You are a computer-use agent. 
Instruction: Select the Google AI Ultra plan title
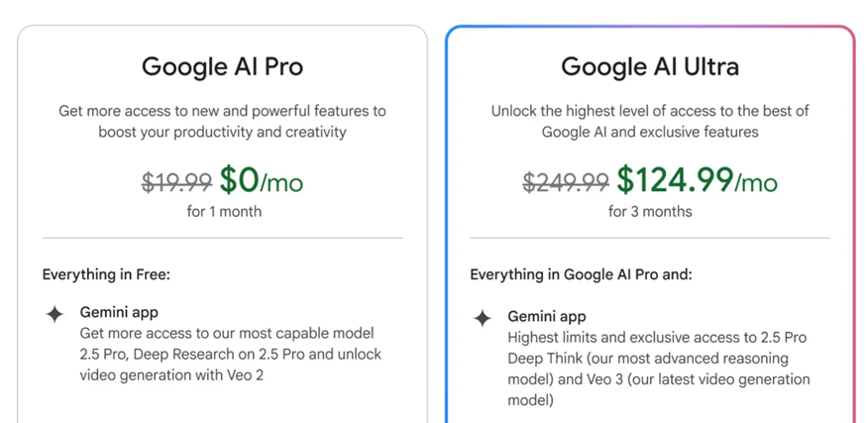click(650, 67)
